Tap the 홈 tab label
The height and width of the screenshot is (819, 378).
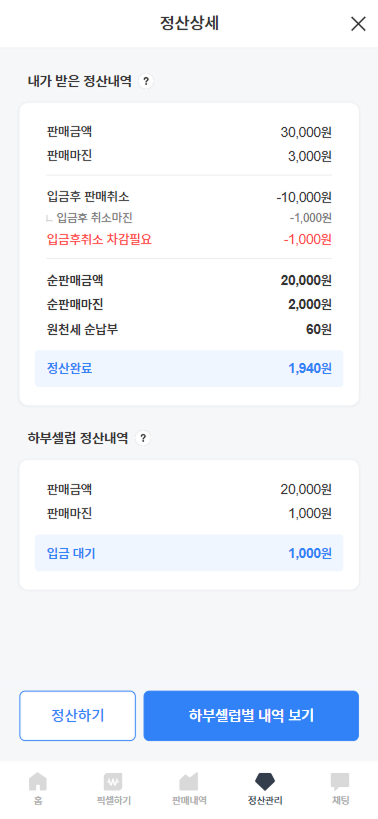point(38,800)
